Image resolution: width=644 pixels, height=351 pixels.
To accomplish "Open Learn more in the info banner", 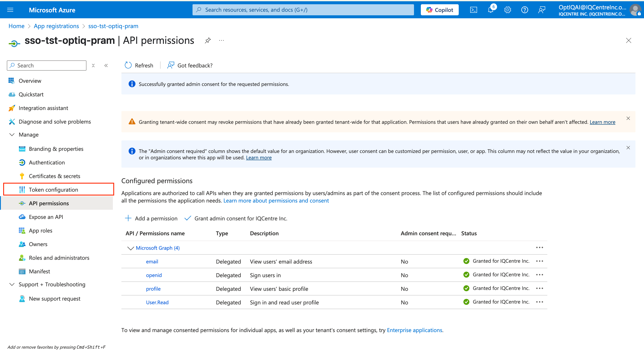I will [x=259, y=158].
